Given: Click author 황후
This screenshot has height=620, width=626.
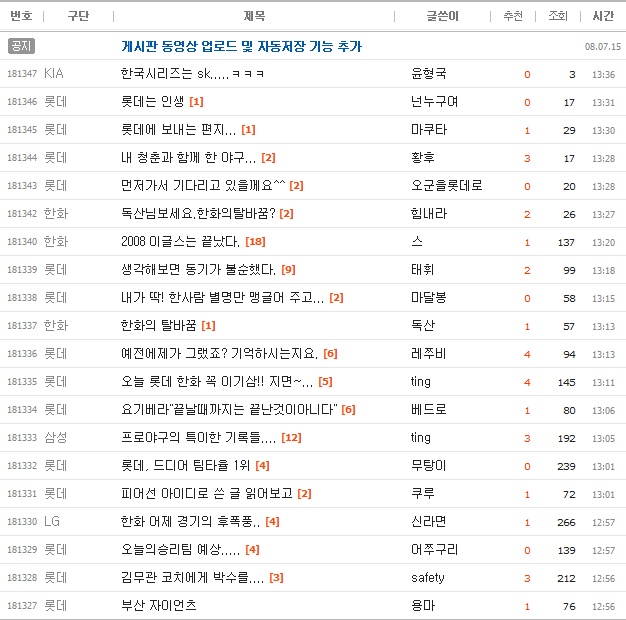Looking at the screenshot, I should point(423,157).
